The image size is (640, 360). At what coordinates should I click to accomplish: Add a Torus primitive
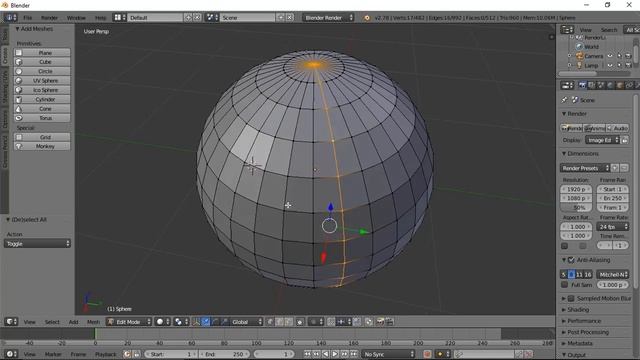tap(42, 118)
